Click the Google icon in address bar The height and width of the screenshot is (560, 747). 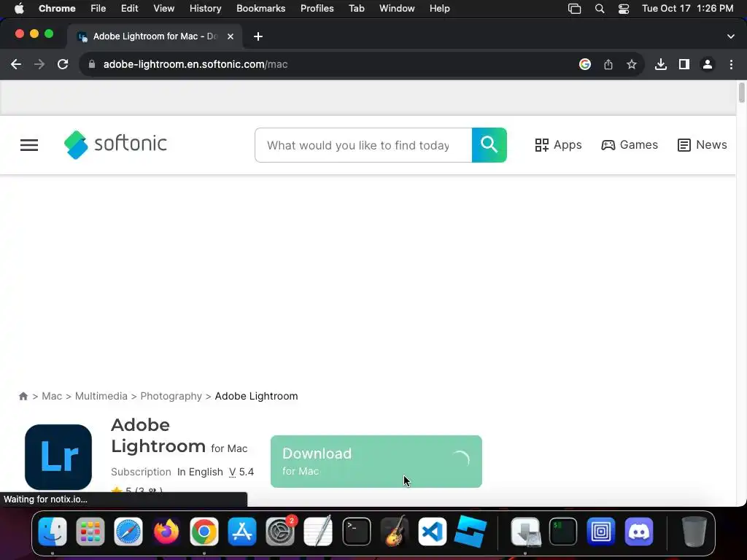[x=585, y=64]
